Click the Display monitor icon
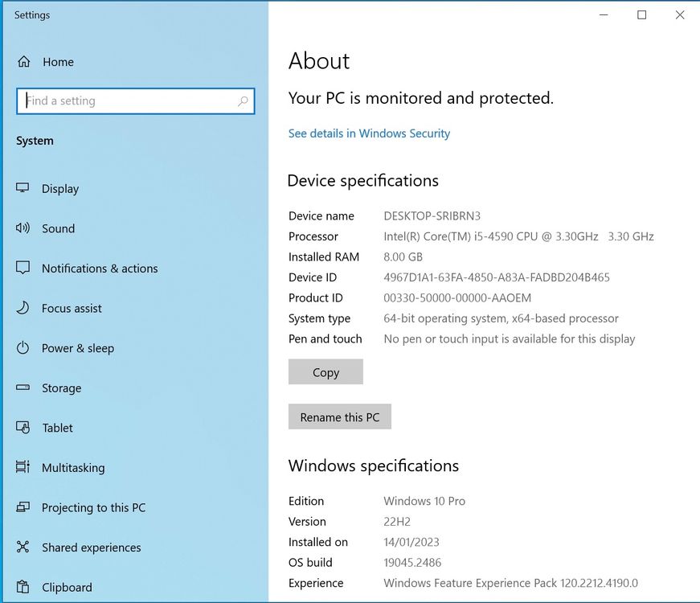The height and width of the screenshot is (603, 700). tap(23, 188)
